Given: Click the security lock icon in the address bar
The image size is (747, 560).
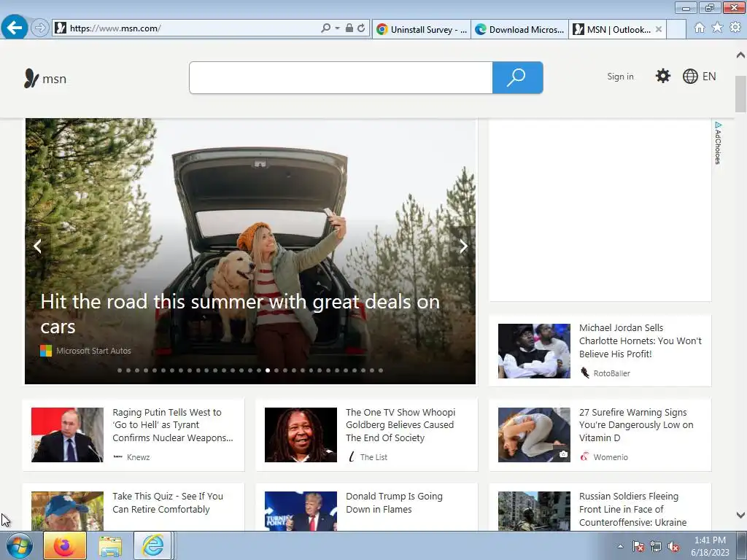Looking at the screenshot, I should pyautogui.click(x=349, y=28).
